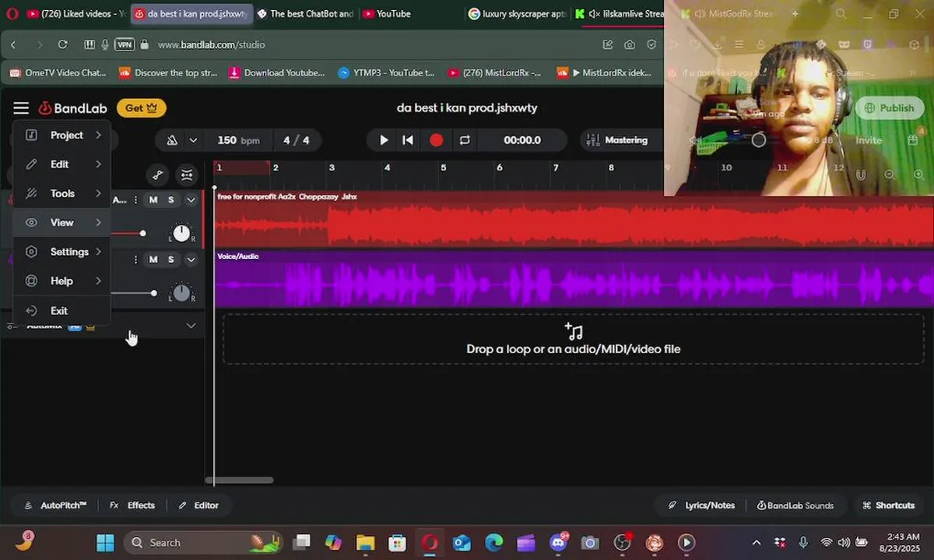Solo the Voice/Audio track with S

170,260
